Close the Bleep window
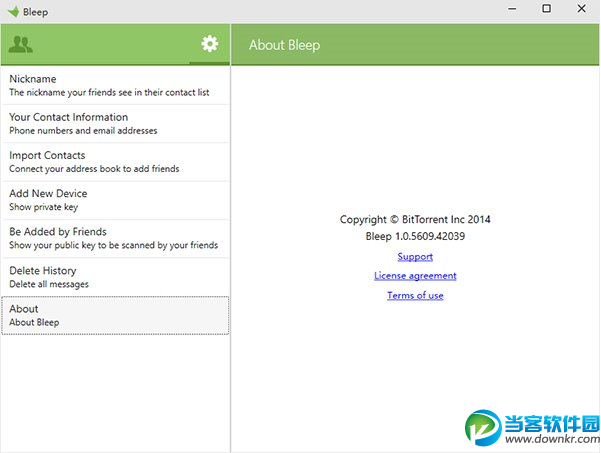Screen dimensions: 601x453 [x=581, y=8]
